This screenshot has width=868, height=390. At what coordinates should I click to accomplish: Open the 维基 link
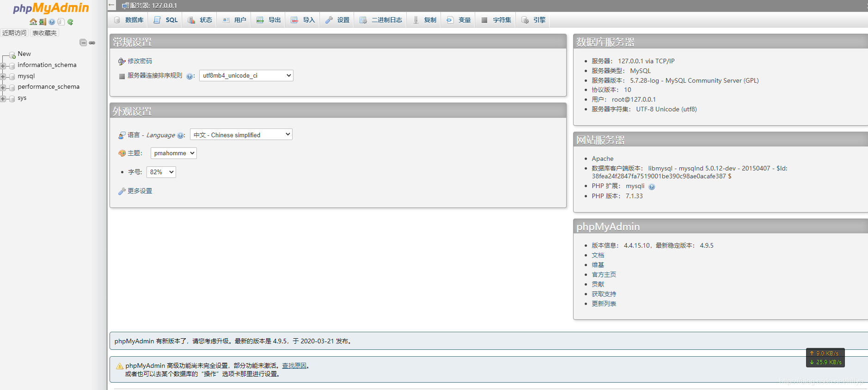[x=598, y=265]
